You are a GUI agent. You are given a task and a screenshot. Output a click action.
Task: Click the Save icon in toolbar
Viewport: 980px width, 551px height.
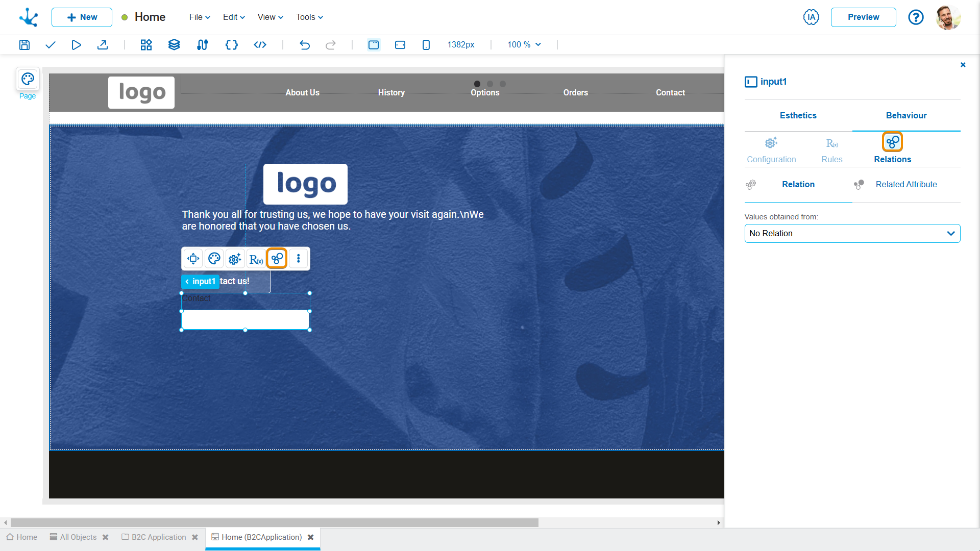coord(24,45)
